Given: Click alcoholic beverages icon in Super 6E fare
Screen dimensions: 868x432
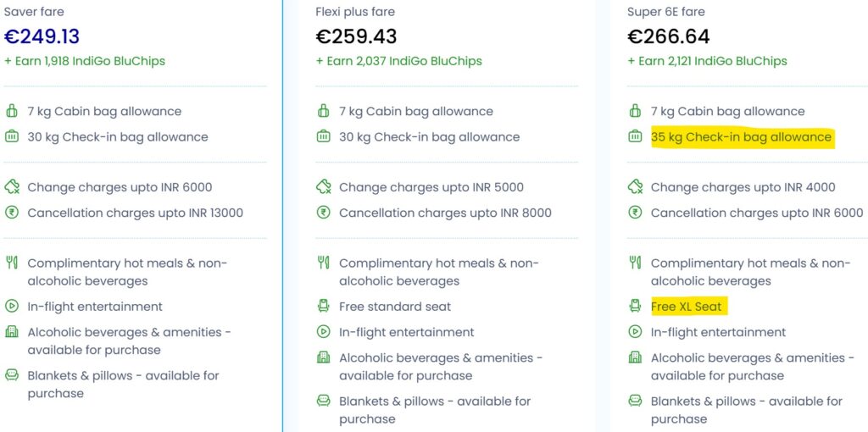Looking at the screenshot, I should click(x=635, y=357).
